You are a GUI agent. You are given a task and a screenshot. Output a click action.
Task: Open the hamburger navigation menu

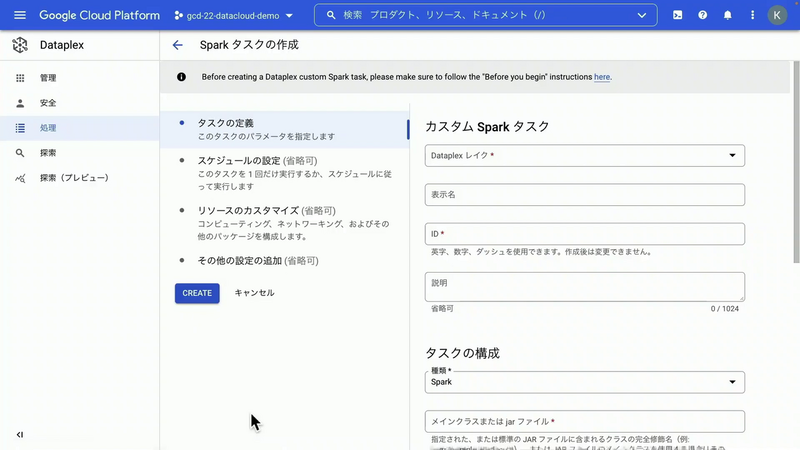pyautogui.click(x=20, y=15)
